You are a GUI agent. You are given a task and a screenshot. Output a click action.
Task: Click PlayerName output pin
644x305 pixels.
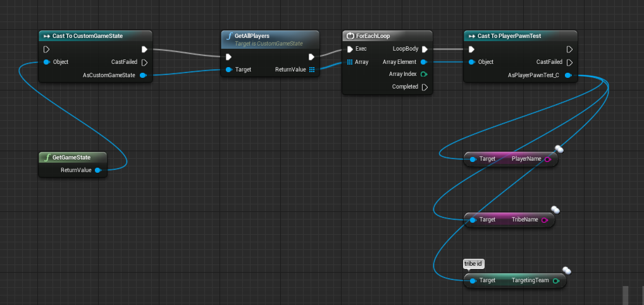(547, 159)
